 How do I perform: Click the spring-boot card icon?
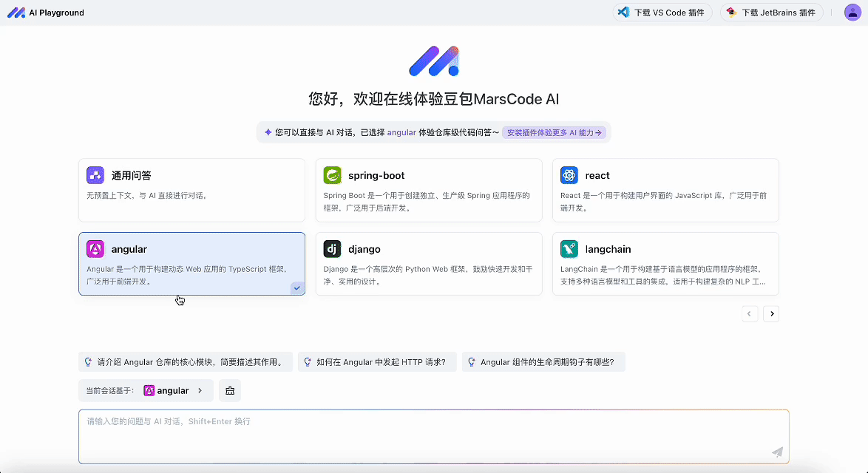pos(332,175)
